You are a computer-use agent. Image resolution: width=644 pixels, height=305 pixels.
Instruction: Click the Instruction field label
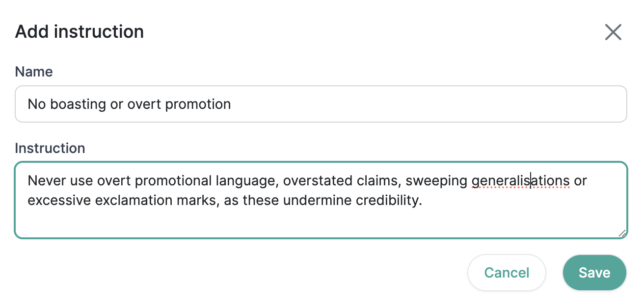pyautogui.click(x=50, y=148)
